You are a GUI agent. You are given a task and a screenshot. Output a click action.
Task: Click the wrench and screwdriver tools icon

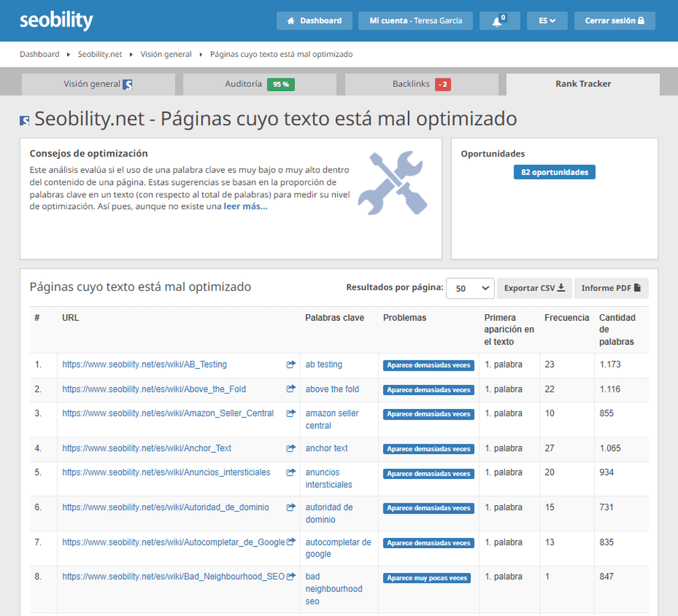[x=393, y=183]
